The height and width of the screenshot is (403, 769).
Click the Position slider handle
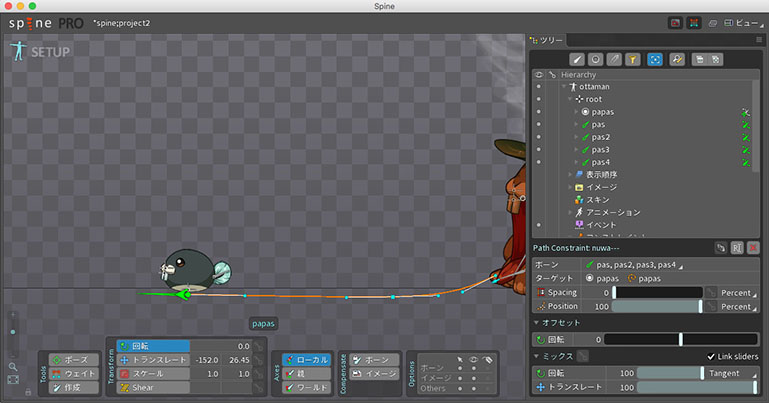click(x=700, y=306)
